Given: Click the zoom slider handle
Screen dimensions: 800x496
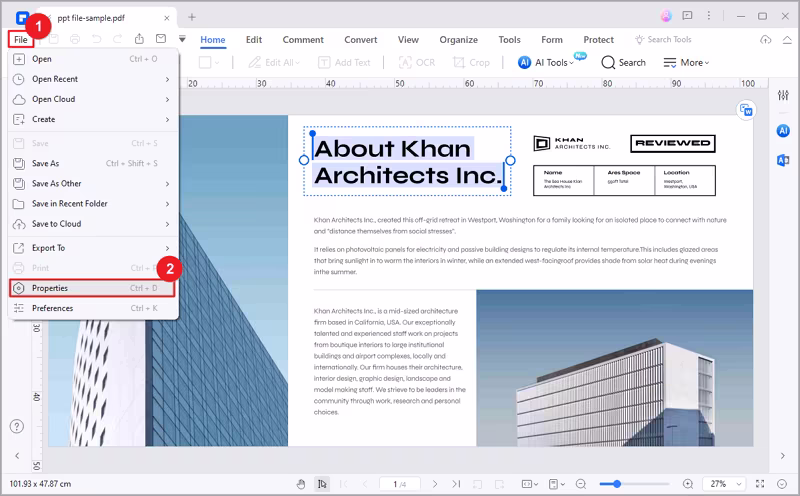Looking at the screenshot, I should click(617, 484).
